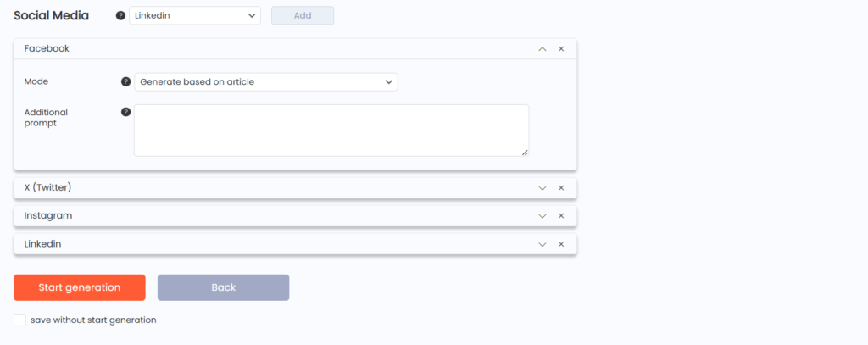Remove the Facebook panel with its X icon
Viewport: 868px width, 345px height.
[x=561, y=48]
